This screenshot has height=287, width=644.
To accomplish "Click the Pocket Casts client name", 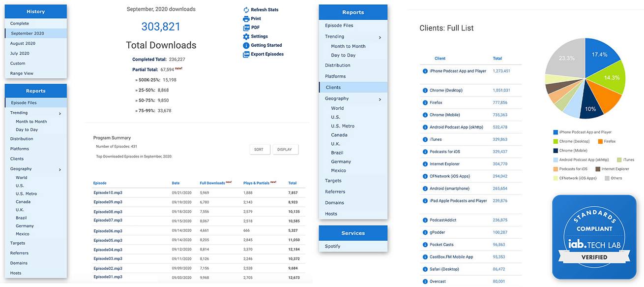I will pyautogui.click(x=441, y=245).
